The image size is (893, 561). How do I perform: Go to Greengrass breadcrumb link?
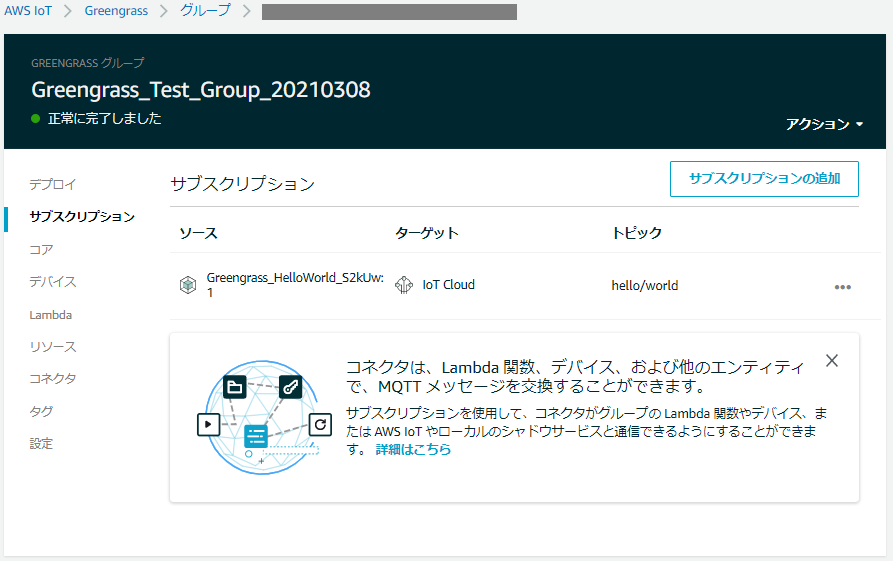pos(116,11)
